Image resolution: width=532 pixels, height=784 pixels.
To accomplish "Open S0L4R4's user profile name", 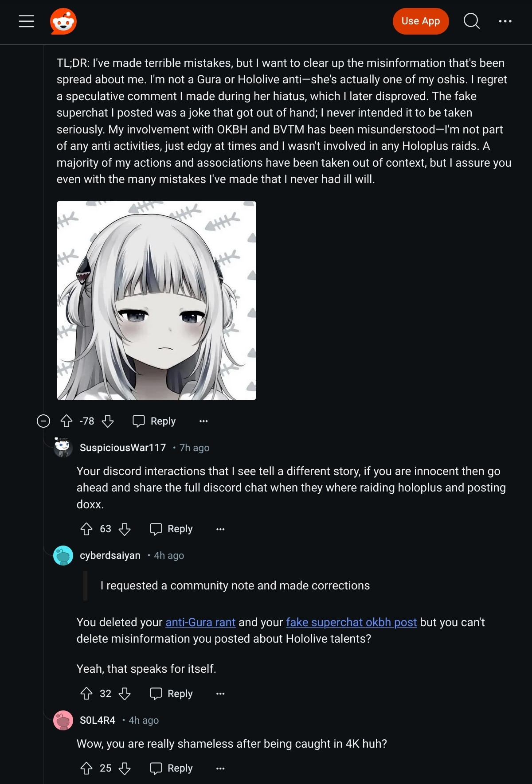I will [98, 720].
